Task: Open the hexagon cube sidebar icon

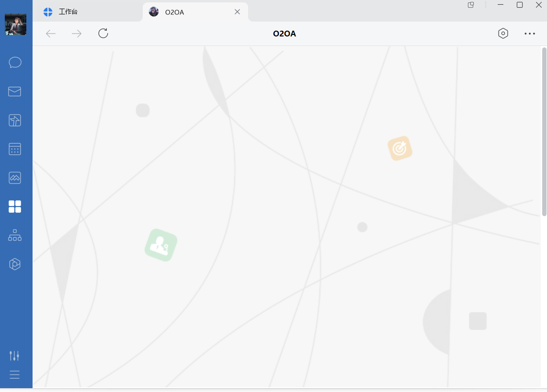Action: (x=15, y=264)
